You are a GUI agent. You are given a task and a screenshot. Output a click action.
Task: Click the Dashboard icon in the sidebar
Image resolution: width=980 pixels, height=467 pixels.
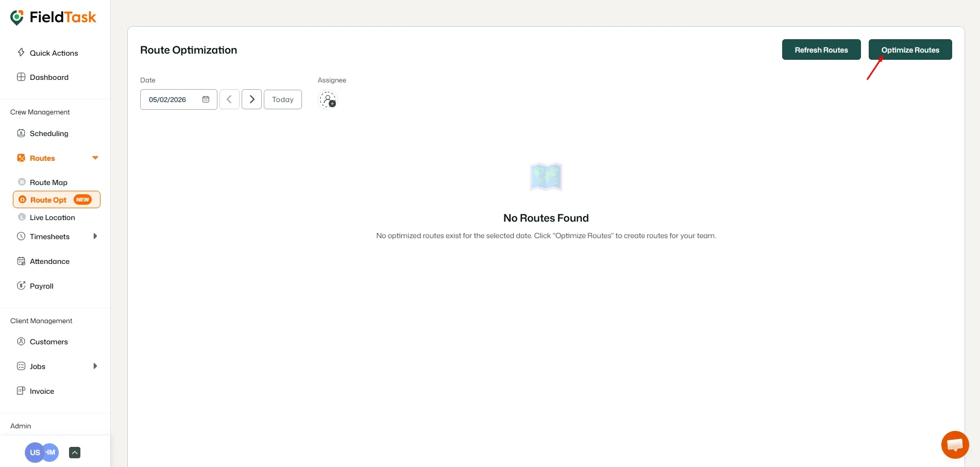21,77
